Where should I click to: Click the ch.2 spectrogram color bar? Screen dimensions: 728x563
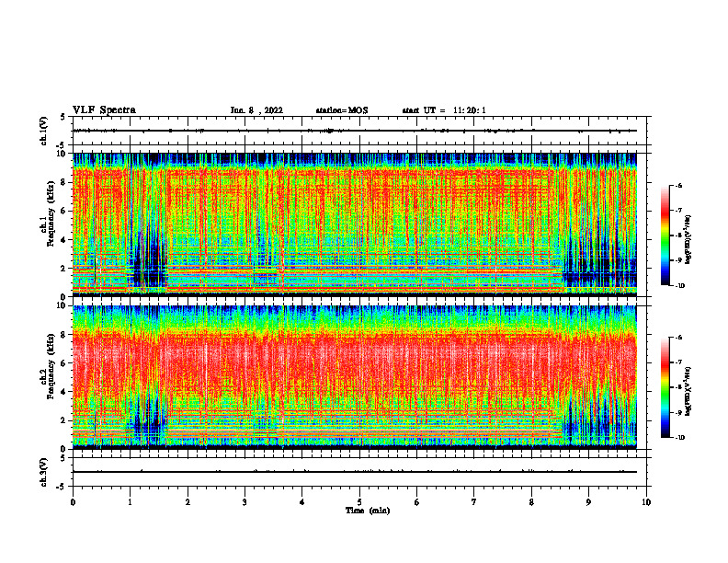665,387
